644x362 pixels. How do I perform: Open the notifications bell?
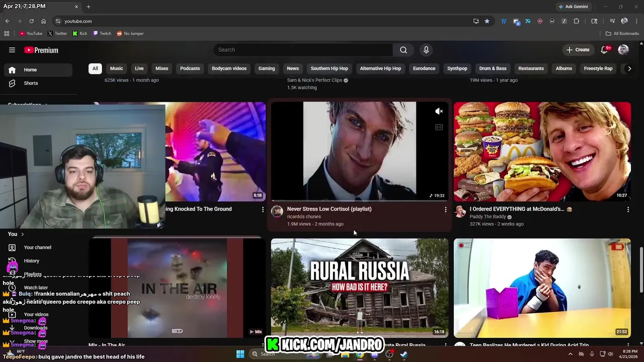pos(605,50)
